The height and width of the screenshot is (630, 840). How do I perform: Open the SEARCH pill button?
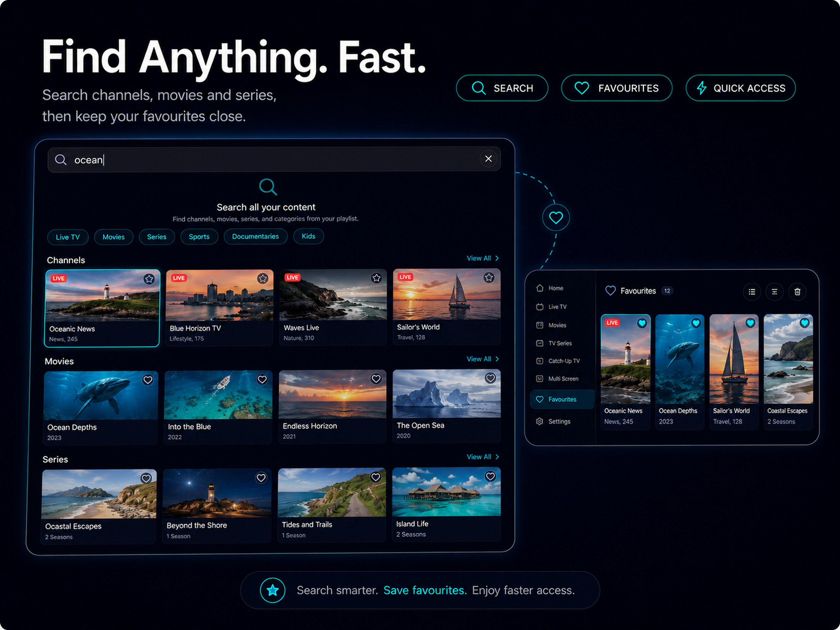coord(502,88)
